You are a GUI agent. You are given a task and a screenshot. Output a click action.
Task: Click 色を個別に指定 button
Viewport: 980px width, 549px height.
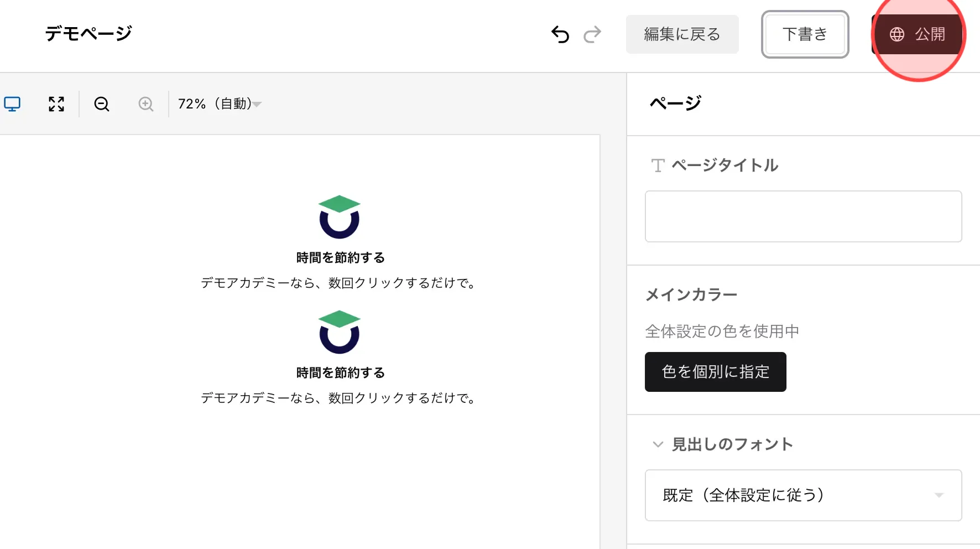716,372
